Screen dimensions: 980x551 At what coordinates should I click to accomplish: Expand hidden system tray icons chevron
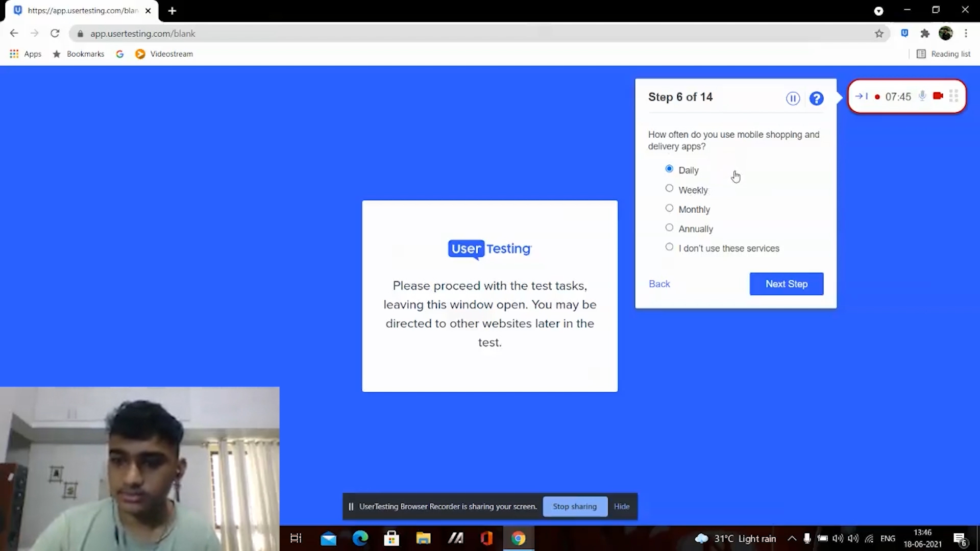point(792,538)
